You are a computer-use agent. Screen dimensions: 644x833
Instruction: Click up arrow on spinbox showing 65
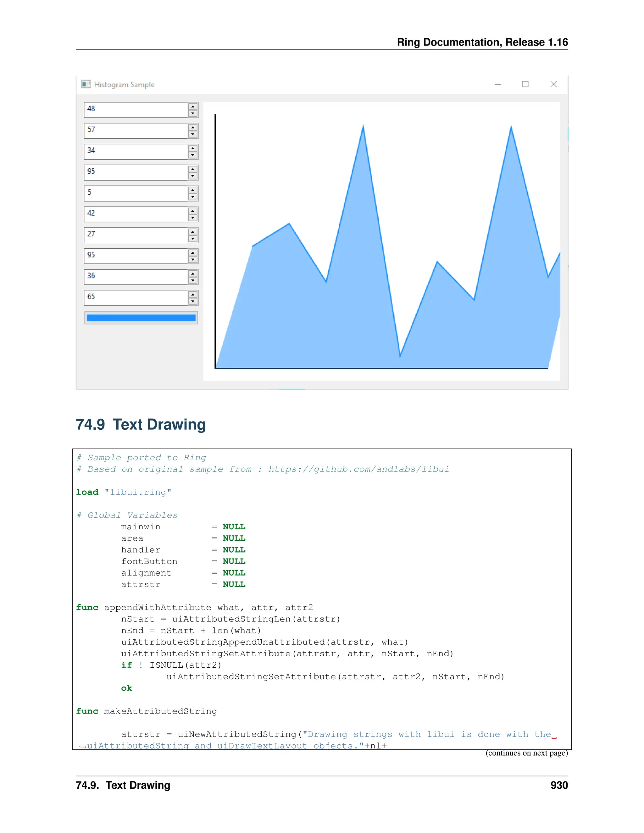[x=193, y=295]
